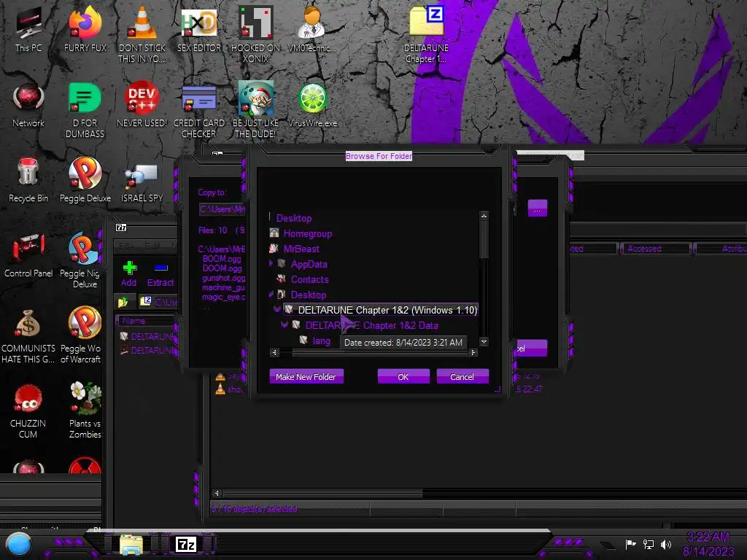Open the Action Center flag icon
This screenshot has height=560, width=747.
point(630,544)
